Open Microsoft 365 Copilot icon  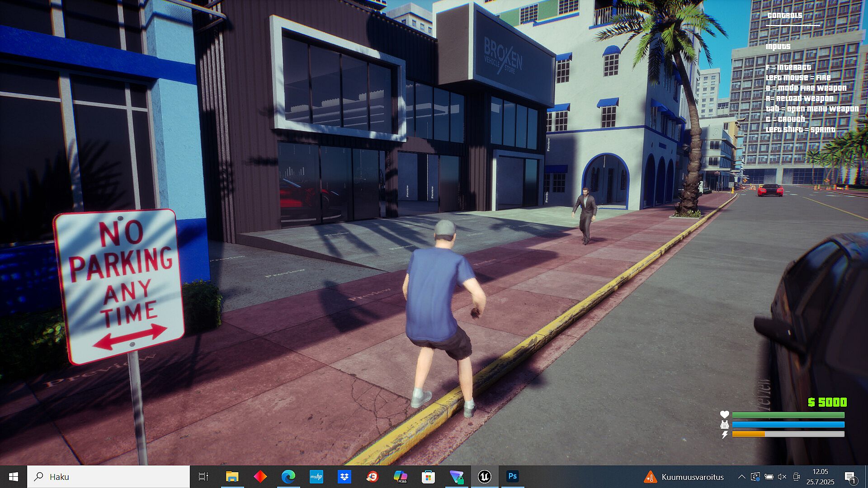click(400, 477)
